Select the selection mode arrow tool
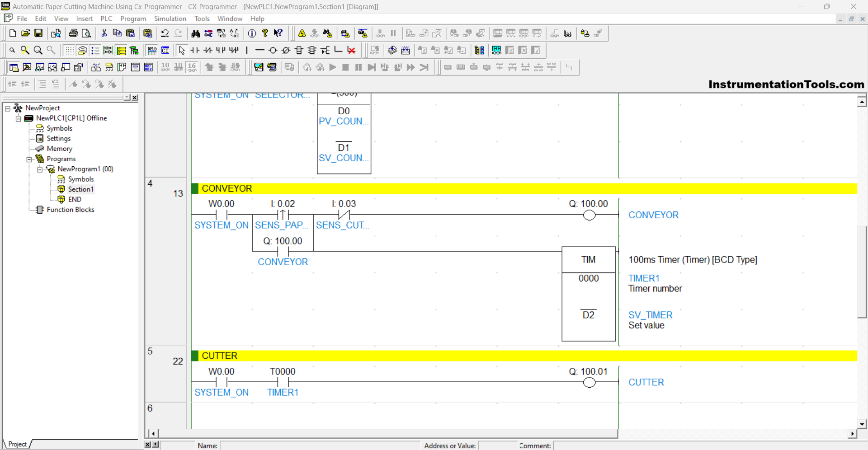The height and width of the screenshot is (450, 868). (182, 50)
